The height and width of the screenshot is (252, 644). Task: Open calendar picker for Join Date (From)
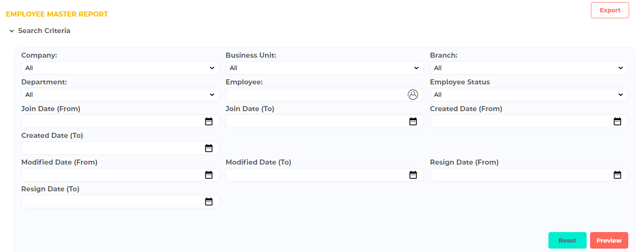(x=209, y=121)
